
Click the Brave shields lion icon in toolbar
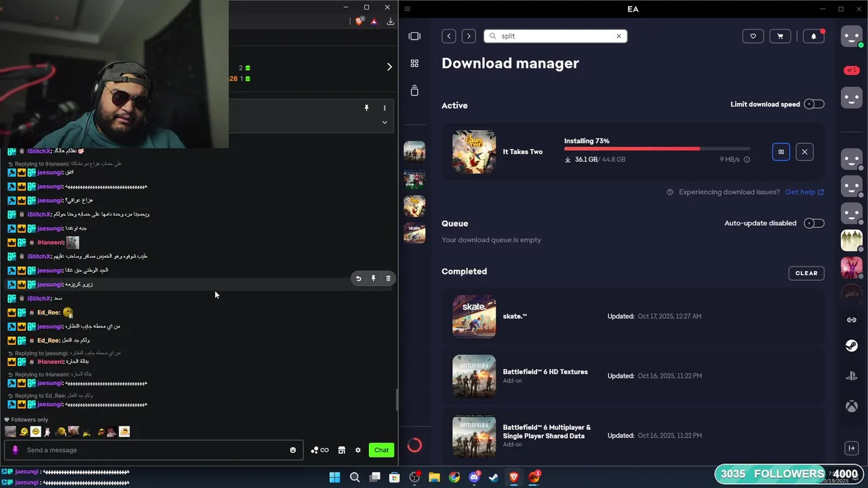[x=359, y=22]
